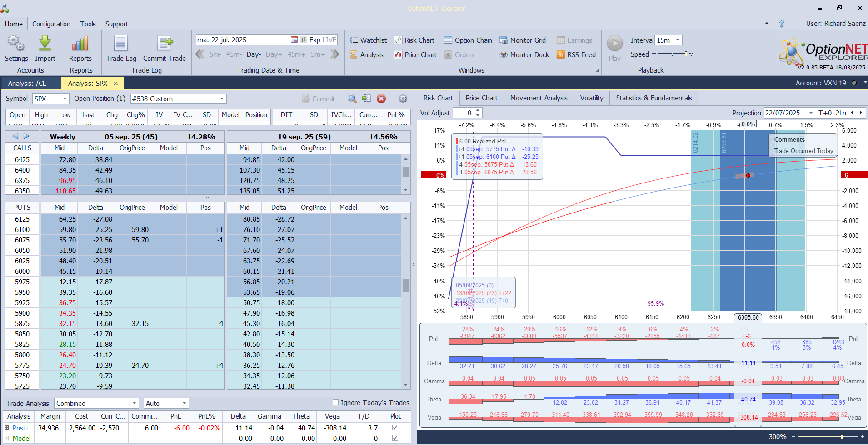This screenshot has height=445, width=868.
Task: Open the Analysis sigma window
Action: coord(367,55)
